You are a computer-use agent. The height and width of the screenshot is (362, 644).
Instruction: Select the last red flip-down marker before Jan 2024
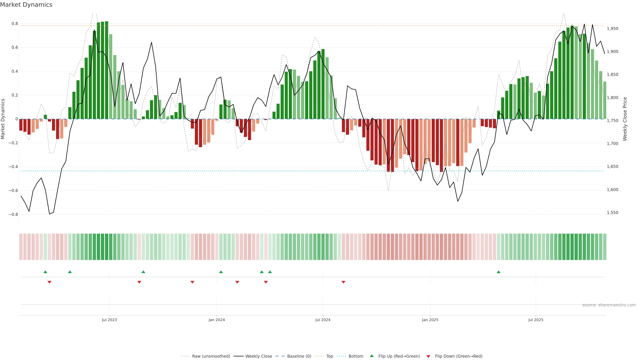coord(192,282)
